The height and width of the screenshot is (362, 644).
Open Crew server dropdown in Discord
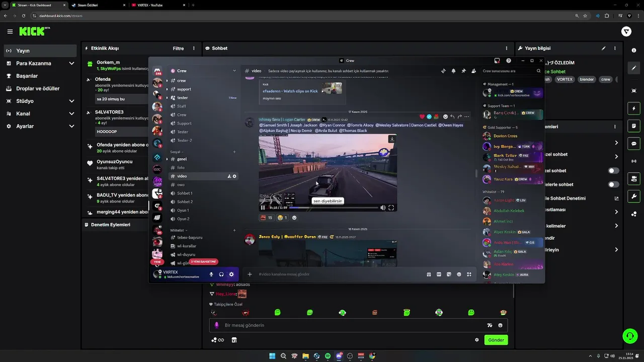(x=234, y=71)
